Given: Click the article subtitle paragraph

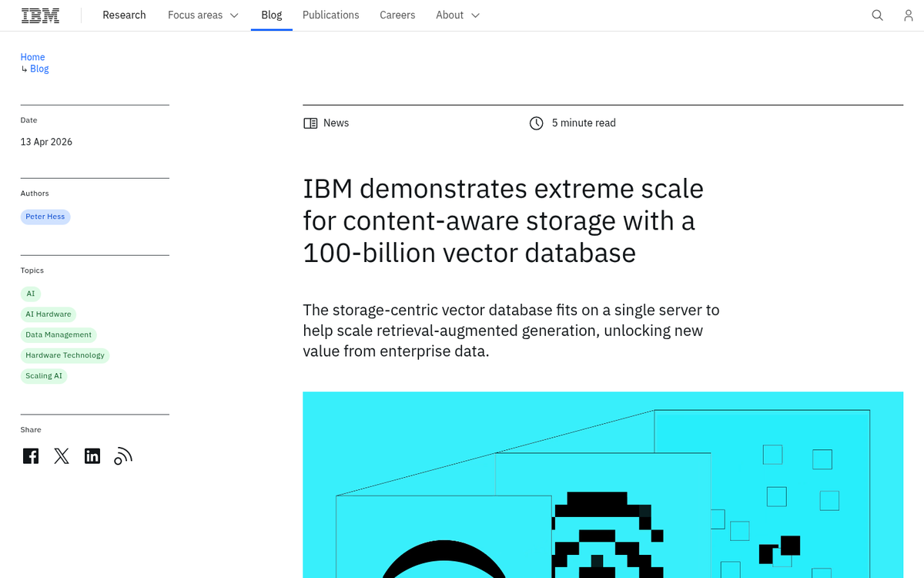Looking at the screenshot, I should click(x=511, y=331).
